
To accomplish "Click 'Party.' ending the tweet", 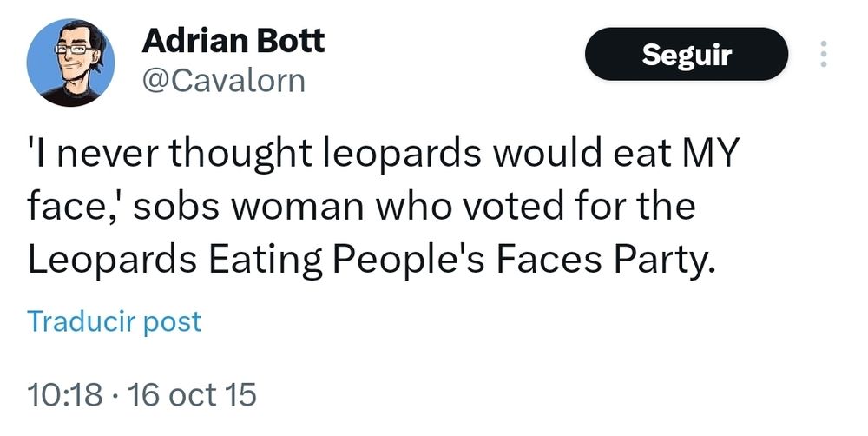I will tap(661, 261).
